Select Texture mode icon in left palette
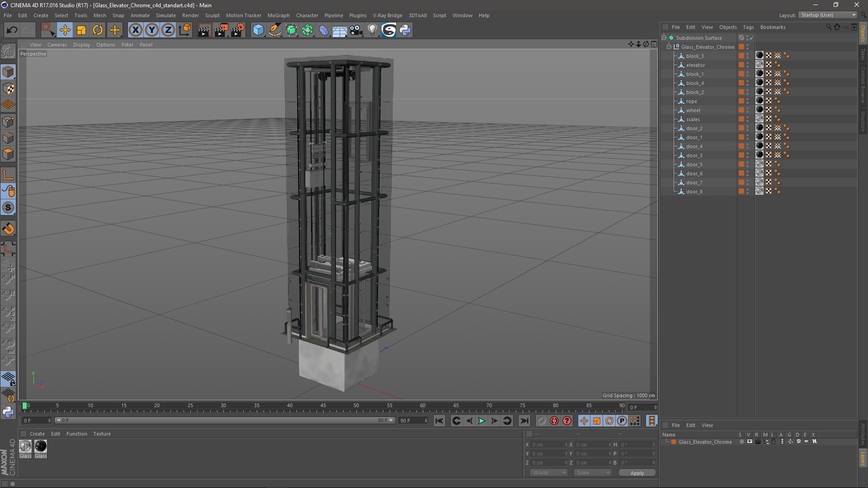 (x=8, y=89)
